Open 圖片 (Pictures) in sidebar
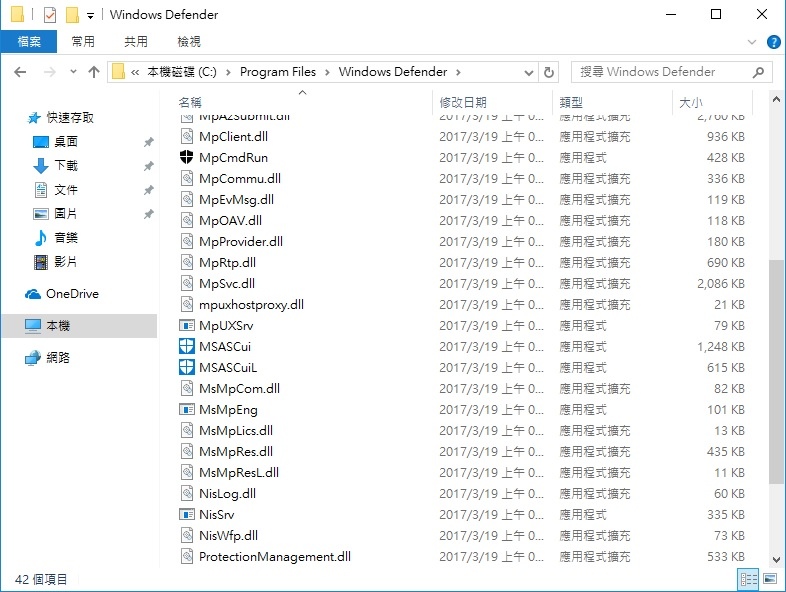Screen dimensions: 786x592 click(66, 214)
